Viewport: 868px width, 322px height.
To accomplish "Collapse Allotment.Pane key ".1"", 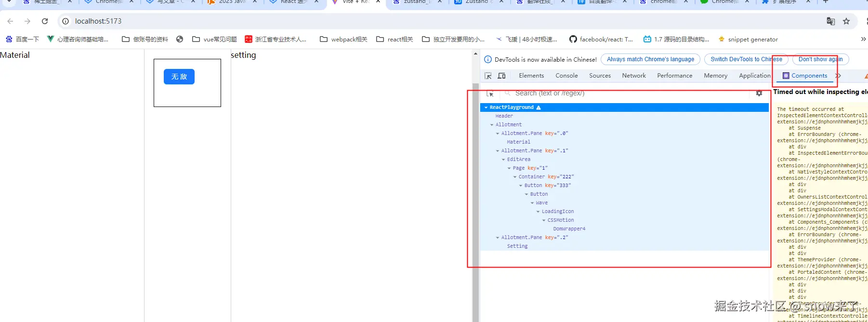I will click(x=498, y=151).
